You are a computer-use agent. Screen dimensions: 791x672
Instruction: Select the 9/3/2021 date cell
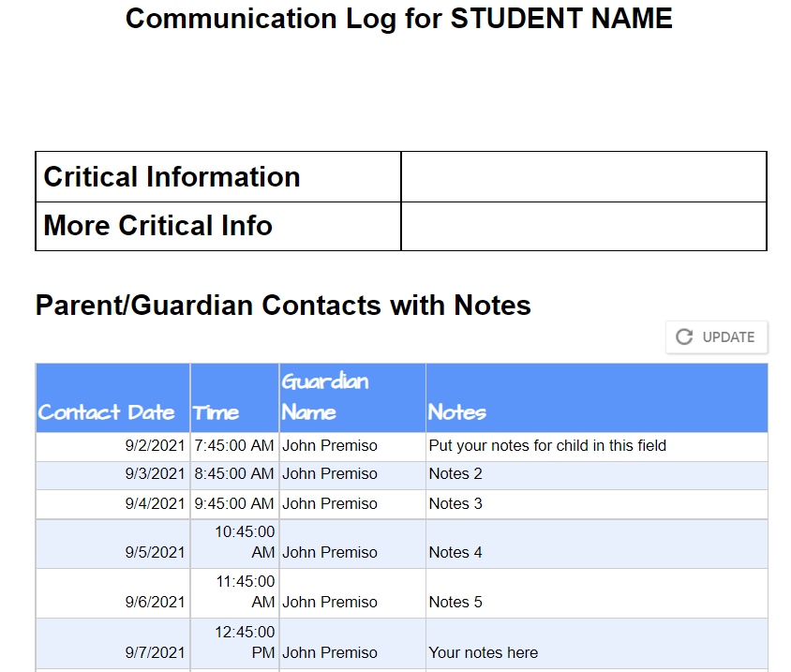[113, 475]
